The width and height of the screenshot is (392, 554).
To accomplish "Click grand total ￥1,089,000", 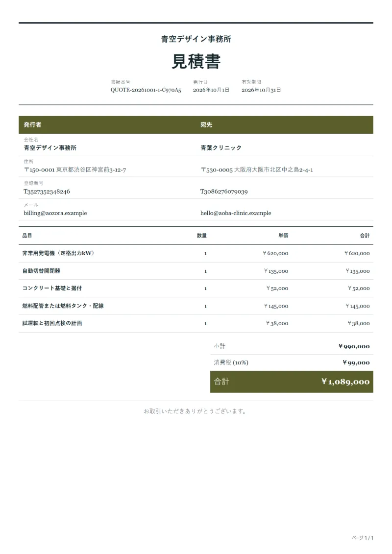I will click(x=345, y=382).
